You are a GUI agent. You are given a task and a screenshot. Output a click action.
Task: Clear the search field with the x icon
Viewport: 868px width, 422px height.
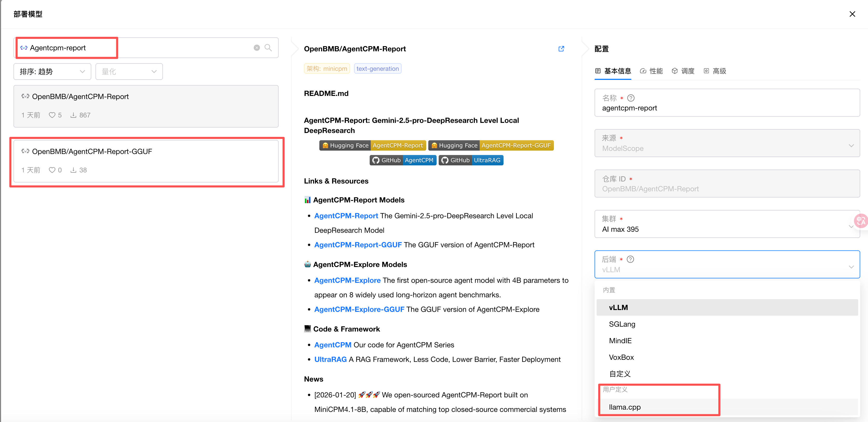(257, 48)
